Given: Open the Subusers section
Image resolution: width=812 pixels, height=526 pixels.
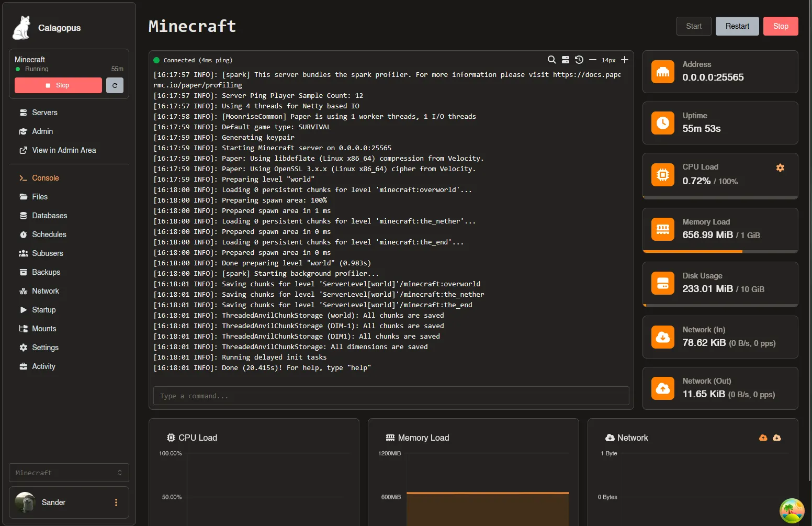Looking at the screenshot, I should (x=69, y=253).
